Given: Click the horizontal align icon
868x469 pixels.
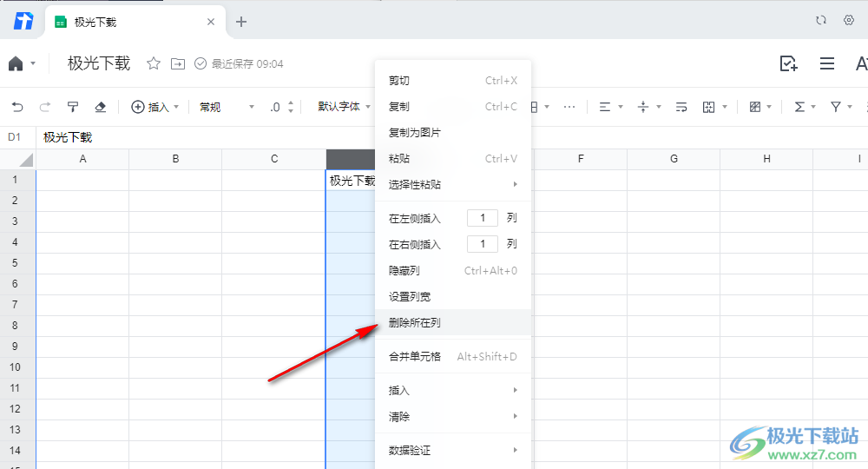Looking at the screenshot, I should pos(604,107).
